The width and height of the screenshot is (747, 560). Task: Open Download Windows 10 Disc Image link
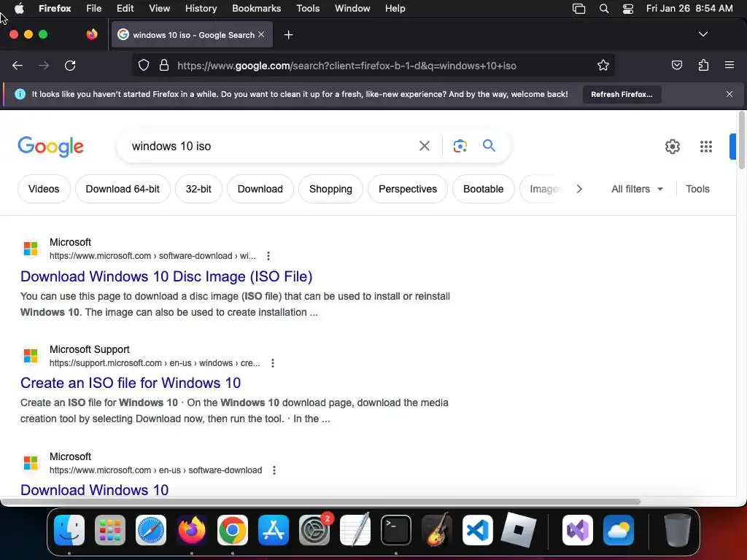pos(166,276)
